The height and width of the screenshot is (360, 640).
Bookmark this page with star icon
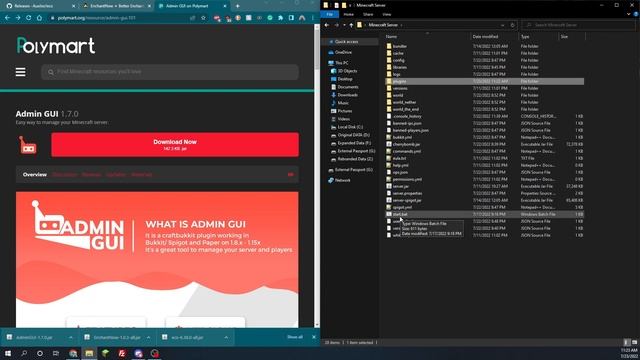(x=203, y=18)
